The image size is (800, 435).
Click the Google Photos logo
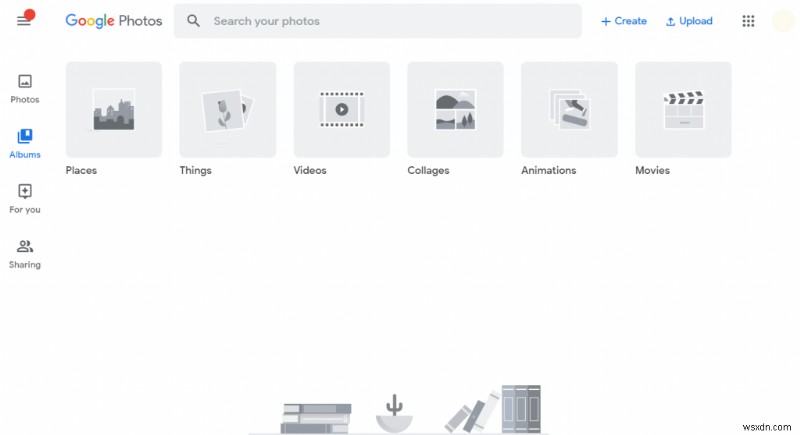(x=114, y=21)
